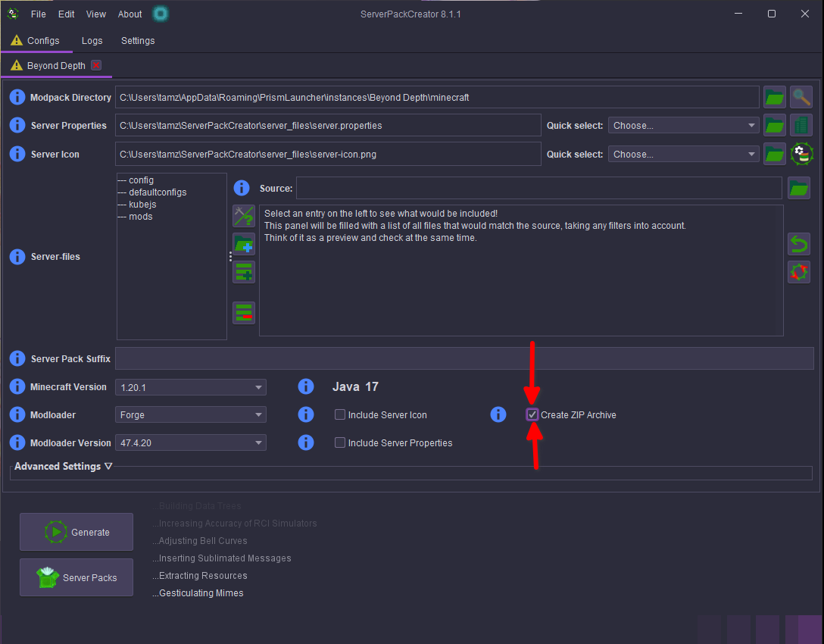Open Server Icon Quick select dropdown
Screen dimensions: 824x644
click(x=684, y=154)
